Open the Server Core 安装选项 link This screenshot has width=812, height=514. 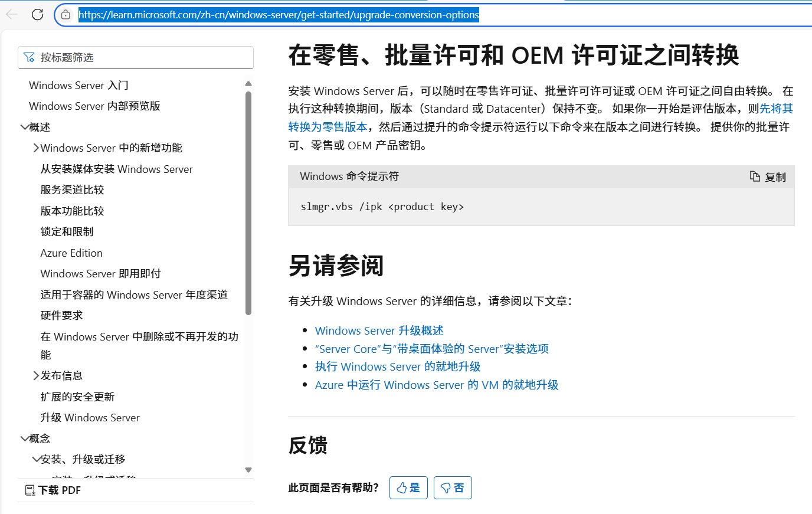tap(431, 349)
